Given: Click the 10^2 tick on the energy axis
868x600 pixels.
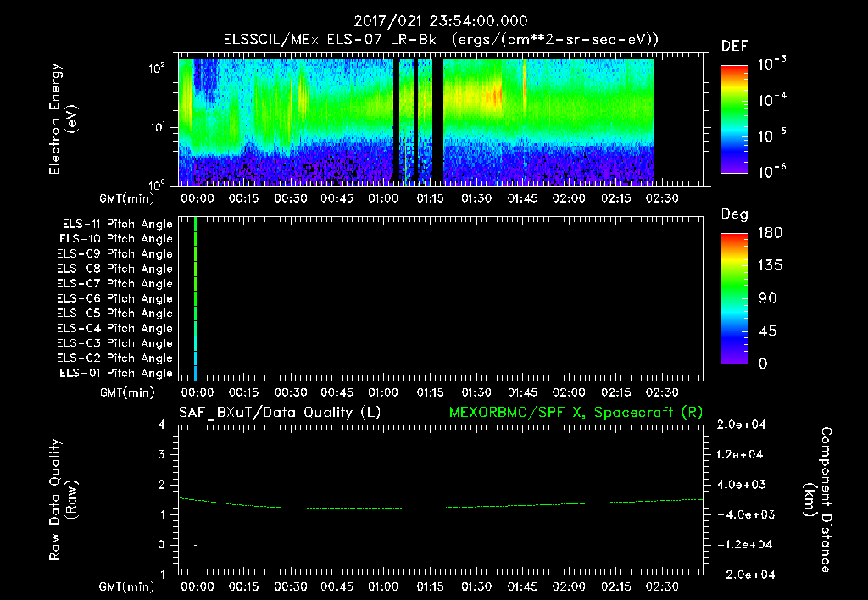Looking at the screenshot, I should (x=157, y=69).
